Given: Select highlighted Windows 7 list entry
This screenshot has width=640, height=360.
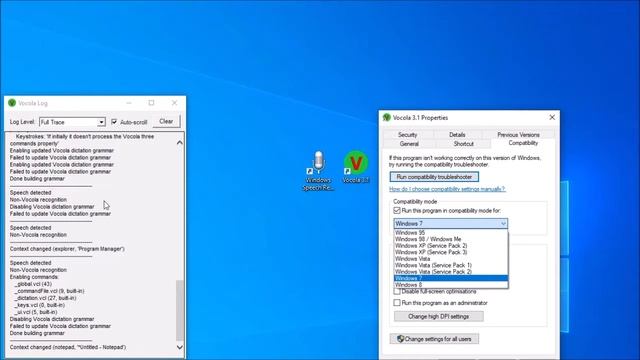Looking at the screenshot, I should point(451,278).
